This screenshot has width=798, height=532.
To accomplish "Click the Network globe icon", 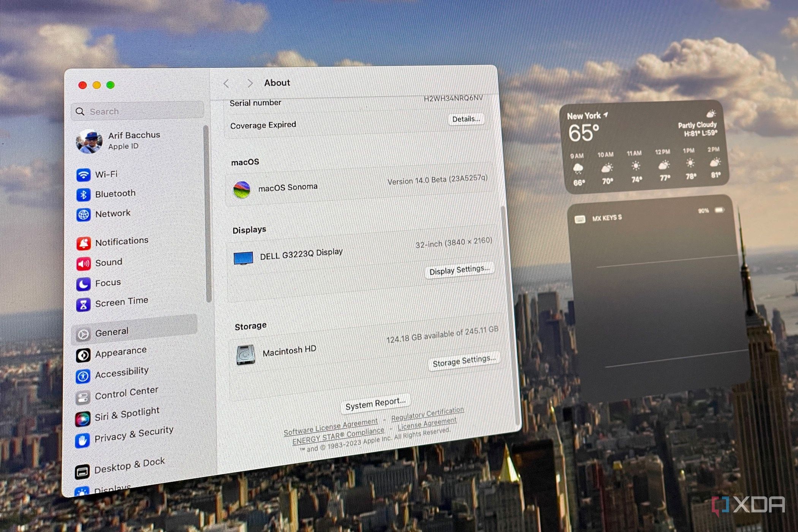I will (x=84, y=214).
